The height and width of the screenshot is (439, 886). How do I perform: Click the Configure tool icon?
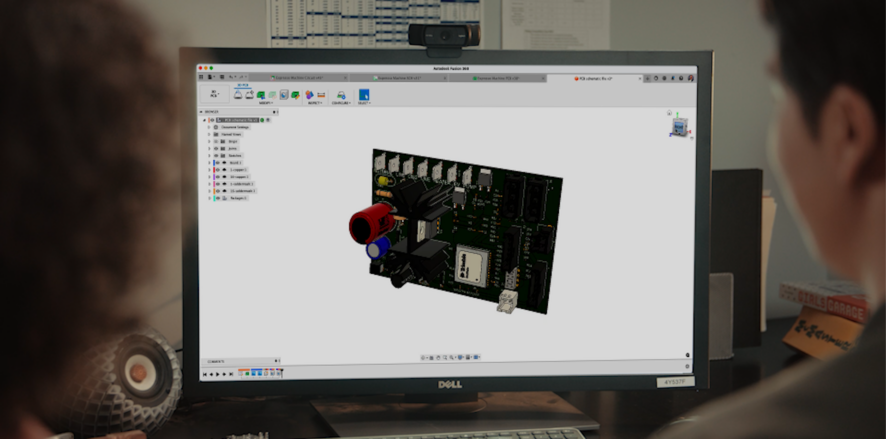(x=341, y=95)
